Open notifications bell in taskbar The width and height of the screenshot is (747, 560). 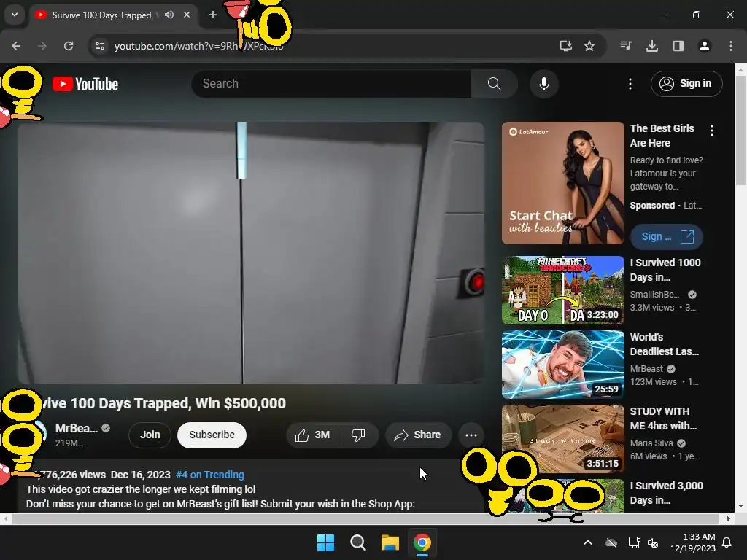(727, 542)
